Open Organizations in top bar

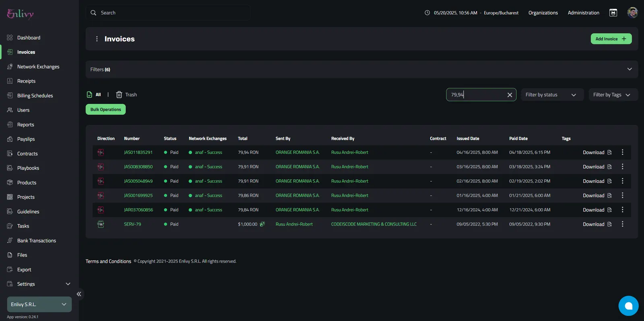tap(543, 13)
